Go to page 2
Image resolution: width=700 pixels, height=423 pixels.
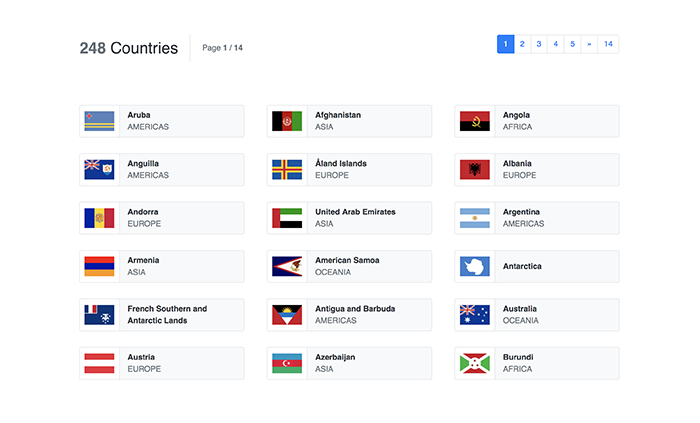(x=522, y=44)
